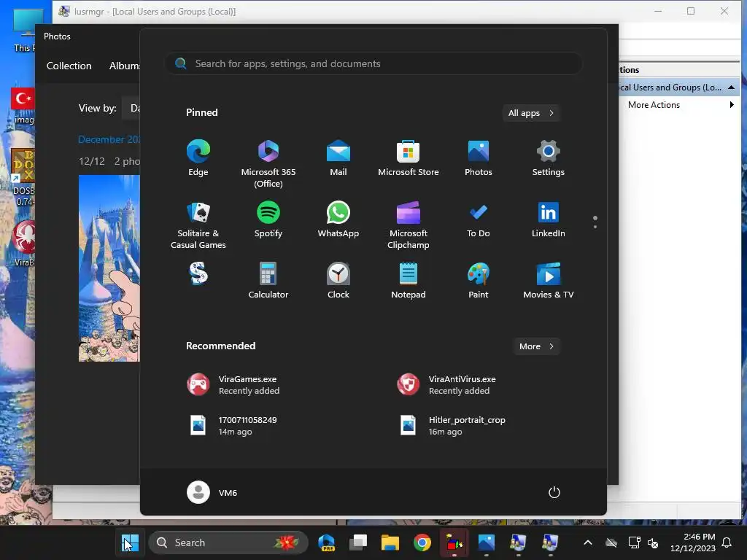Image resolution: width=747 pixels, height=560 pixels.
Task: Go to next pinned apps page dot
Action: [595, 227]
